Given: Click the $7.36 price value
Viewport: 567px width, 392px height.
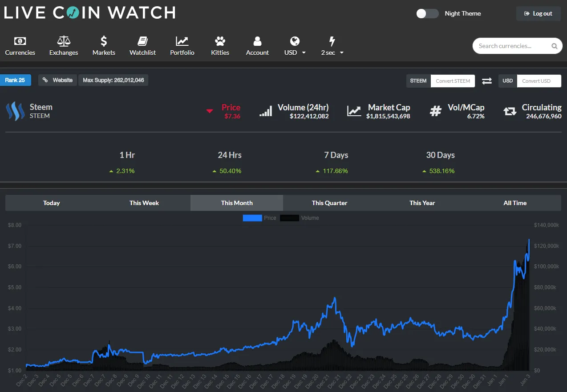Looking at the screenshot, I should click(x=232, y=116).
